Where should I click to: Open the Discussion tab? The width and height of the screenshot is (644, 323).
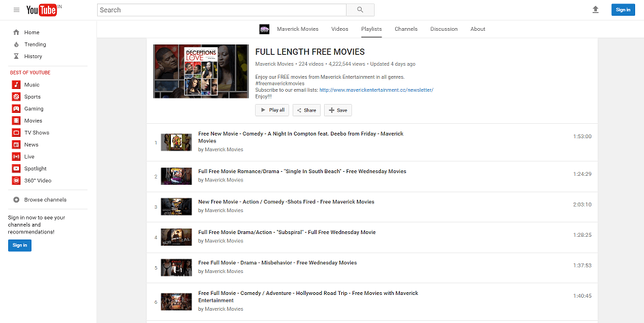(444, 29)
